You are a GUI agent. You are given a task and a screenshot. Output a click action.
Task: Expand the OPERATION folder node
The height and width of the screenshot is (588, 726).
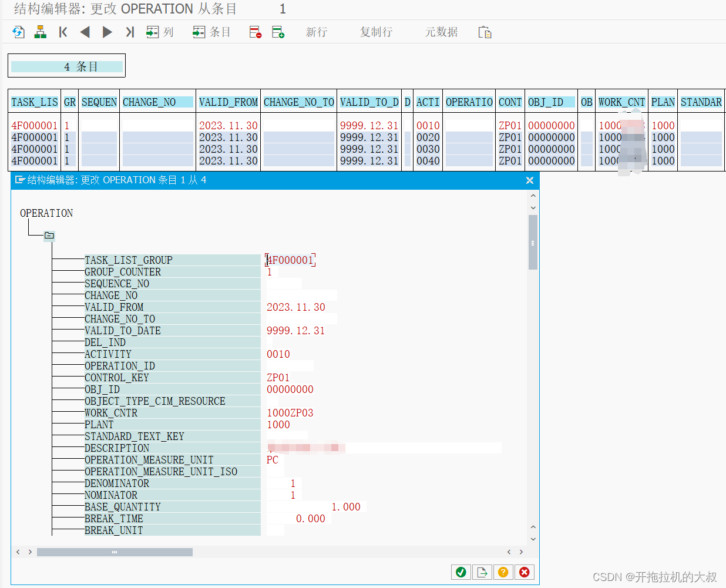point(49,236)
